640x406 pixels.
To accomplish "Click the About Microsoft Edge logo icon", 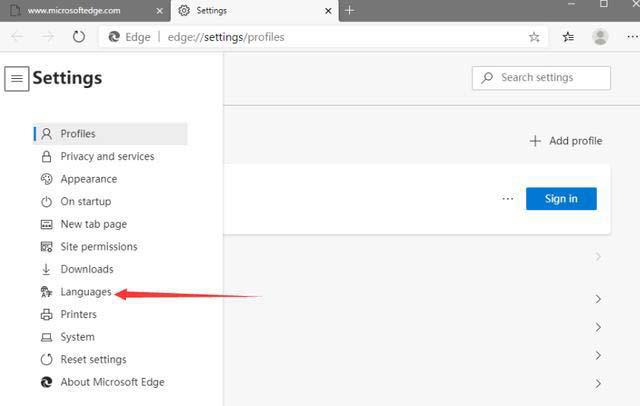I will tap(47, 382).
